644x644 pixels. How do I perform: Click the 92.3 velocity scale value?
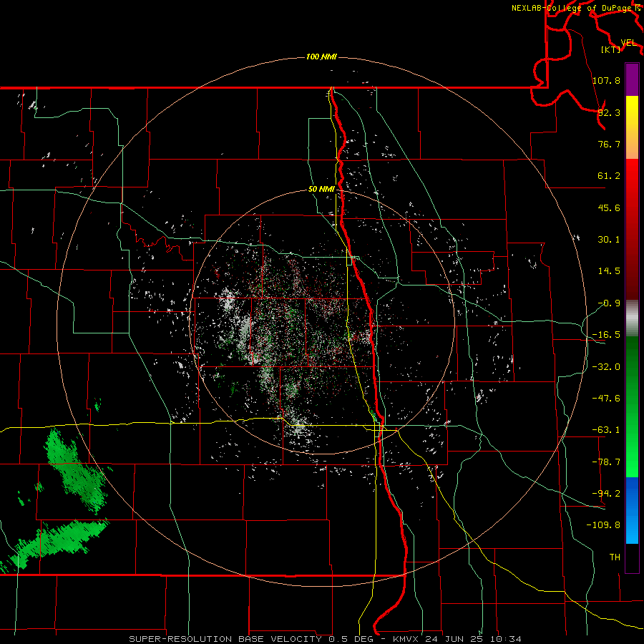pyautogui.click(x=609, y=112)
